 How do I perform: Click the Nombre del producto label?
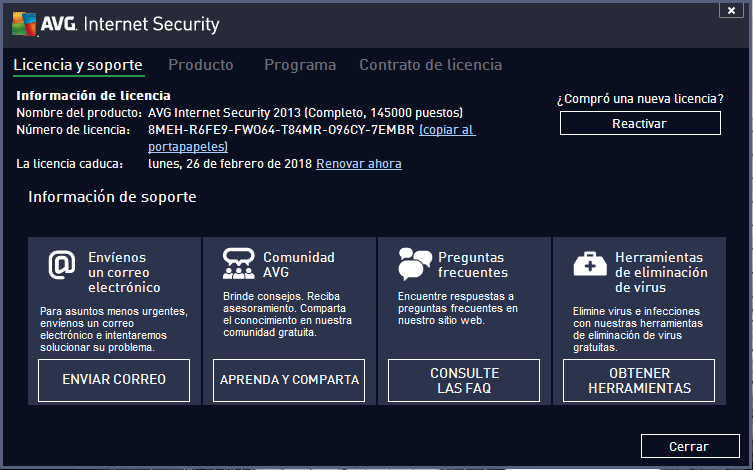click(x=79, y=113)
